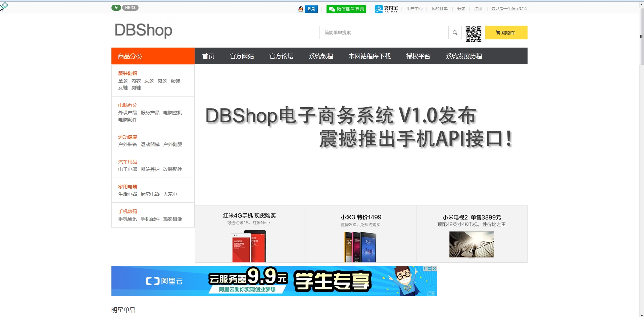Choose 生活电器 subcategory
Screen dimensions: 644x317
coord(128,194)
